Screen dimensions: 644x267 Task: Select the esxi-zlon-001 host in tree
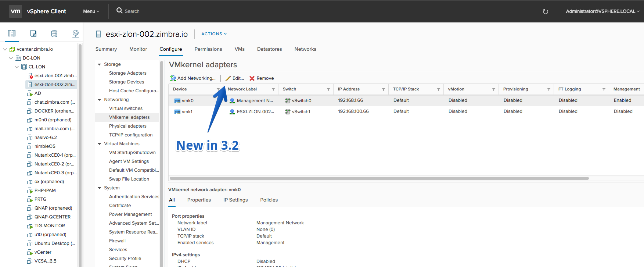coord(55,76)
